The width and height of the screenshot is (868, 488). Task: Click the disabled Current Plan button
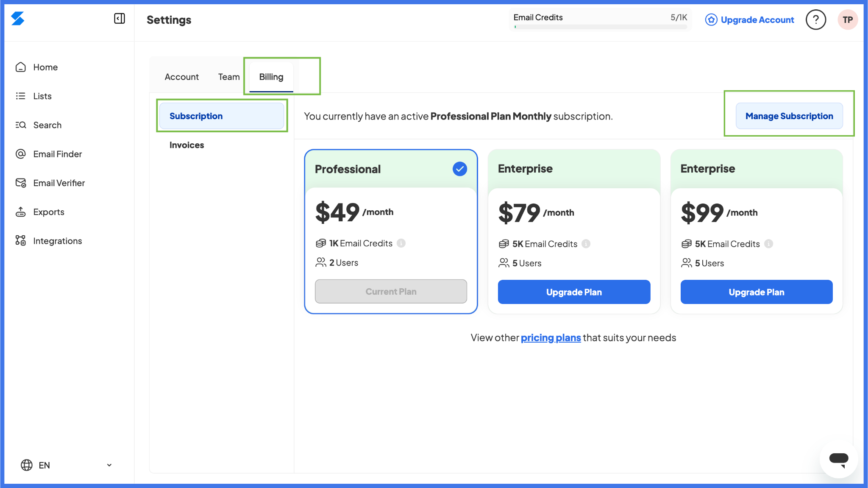(x=391, y=291)
